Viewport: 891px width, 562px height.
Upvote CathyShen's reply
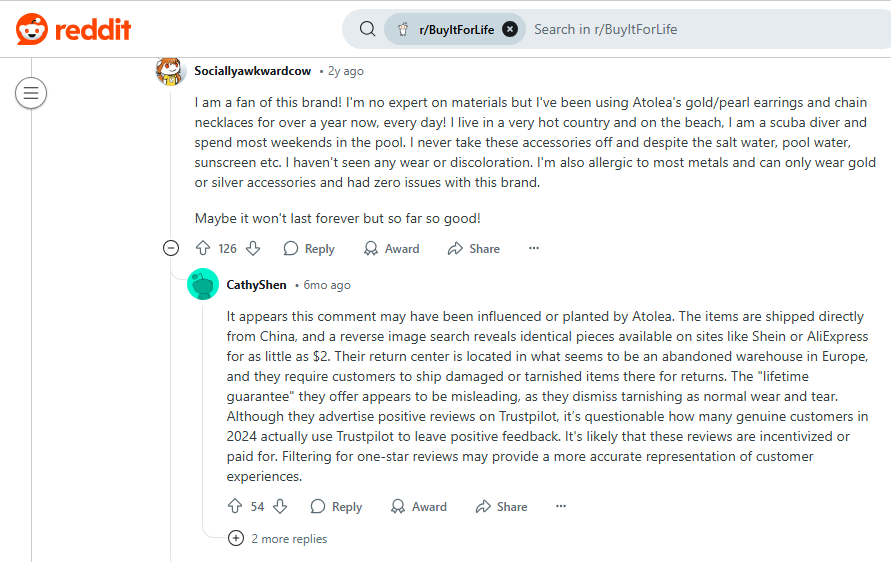235,507
